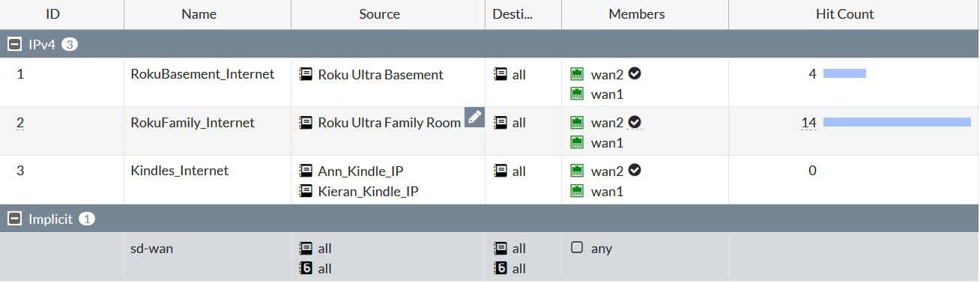Viewport: 980px width, 283px height.
Task: Click the IPv4 rule count badge
Action: click(70, 44)
